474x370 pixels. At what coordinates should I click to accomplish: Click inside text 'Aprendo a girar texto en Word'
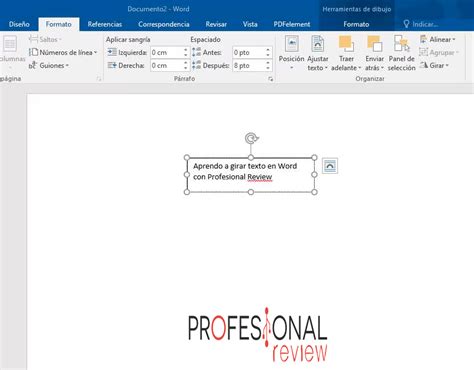coord(245,166)
